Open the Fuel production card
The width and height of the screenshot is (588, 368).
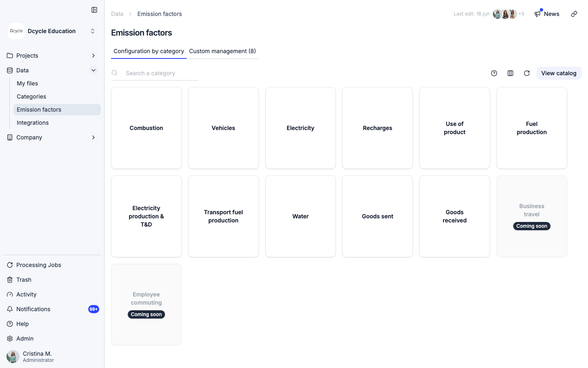pos(532,128)
